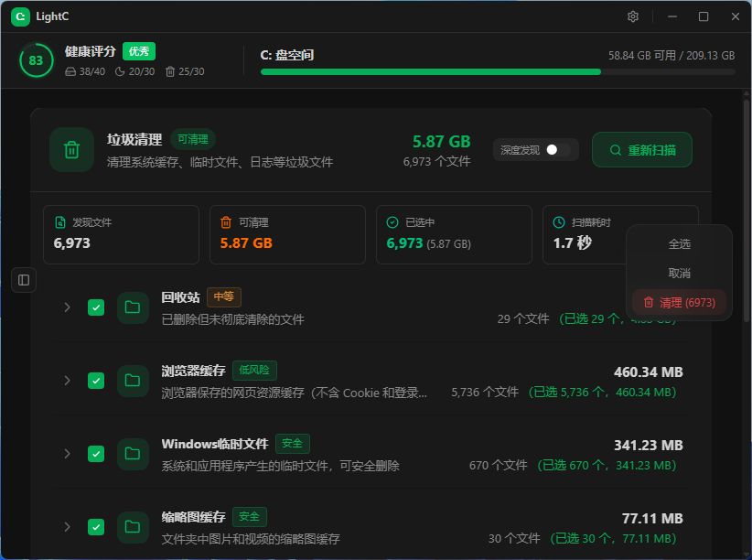Expand the Windows临时文件 row

pos(67,454)
